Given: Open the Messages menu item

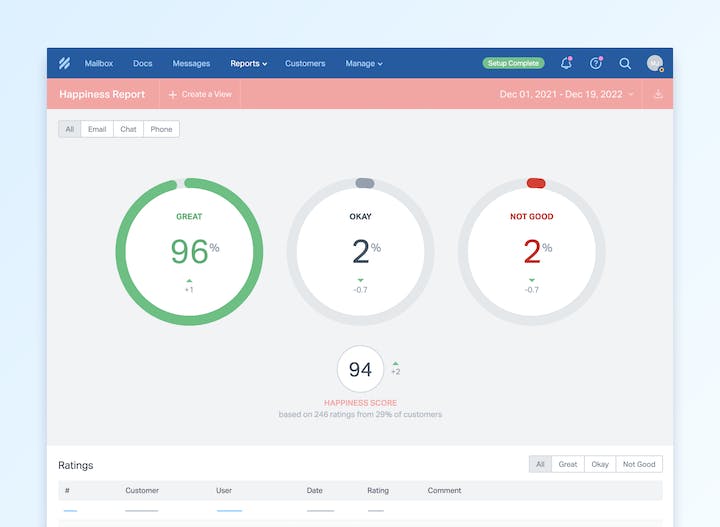Looking at the screenshot, I should (x=191, y=63).
